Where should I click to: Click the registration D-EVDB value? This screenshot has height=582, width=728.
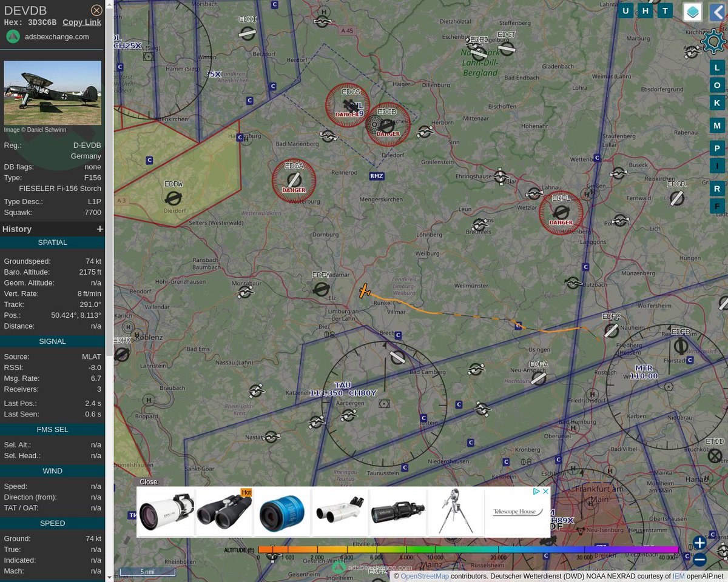(x=87, y=145)
